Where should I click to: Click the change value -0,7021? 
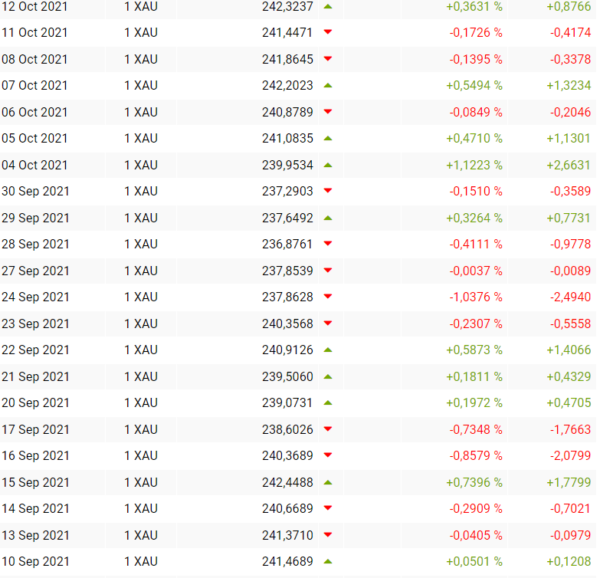[x=570, y=508]
